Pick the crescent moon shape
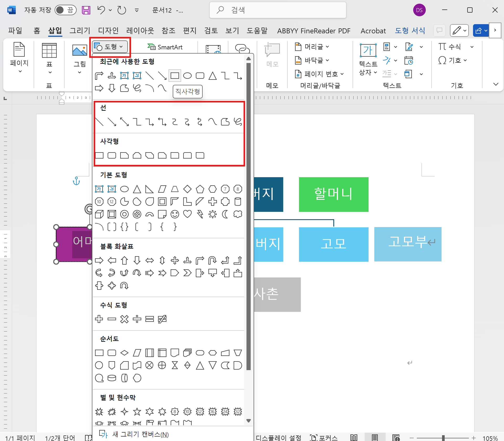The height and width of the screenshot is (441, 504). coord(225,214)
